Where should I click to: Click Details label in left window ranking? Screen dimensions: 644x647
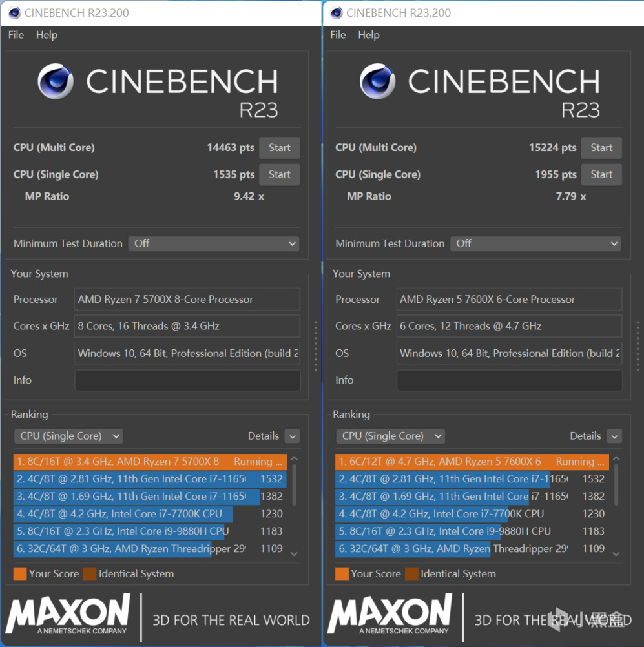tap(264, 436)
